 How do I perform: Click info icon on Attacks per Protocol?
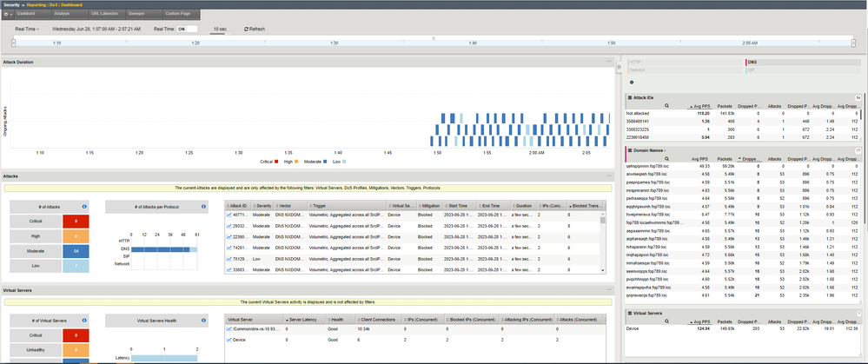(x=202, y=207)
